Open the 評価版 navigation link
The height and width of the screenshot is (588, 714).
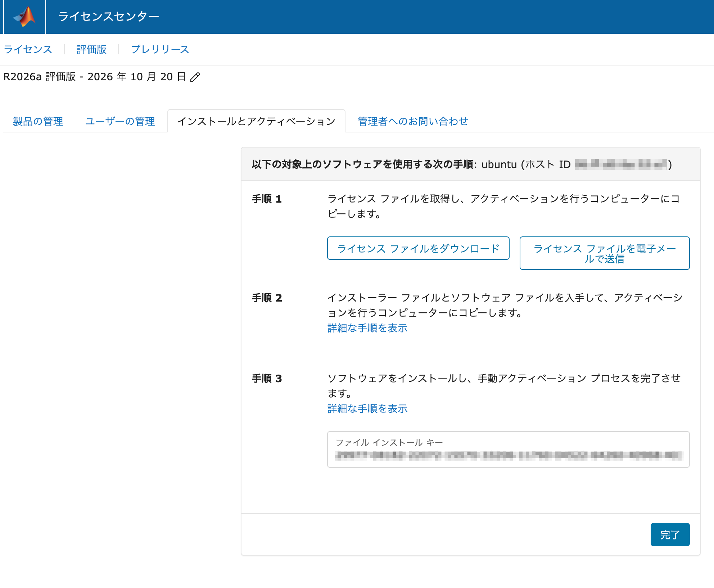point(91,49)
